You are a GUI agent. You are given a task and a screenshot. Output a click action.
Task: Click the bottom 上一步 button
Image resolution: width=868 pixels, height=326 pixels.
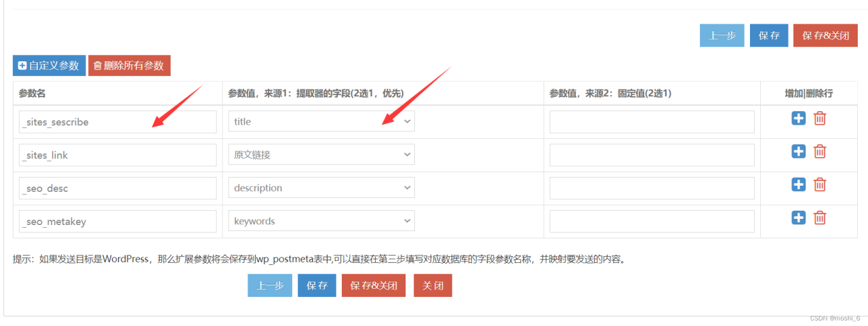[x=270, y=285]
